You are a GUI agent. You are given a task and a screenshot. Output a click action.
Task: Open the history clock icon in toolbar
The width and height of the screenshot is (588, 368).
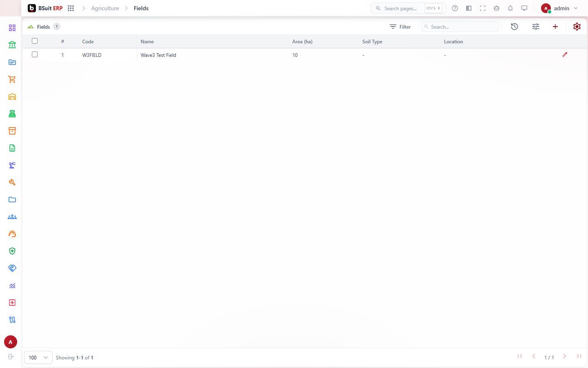pos(514,27)
